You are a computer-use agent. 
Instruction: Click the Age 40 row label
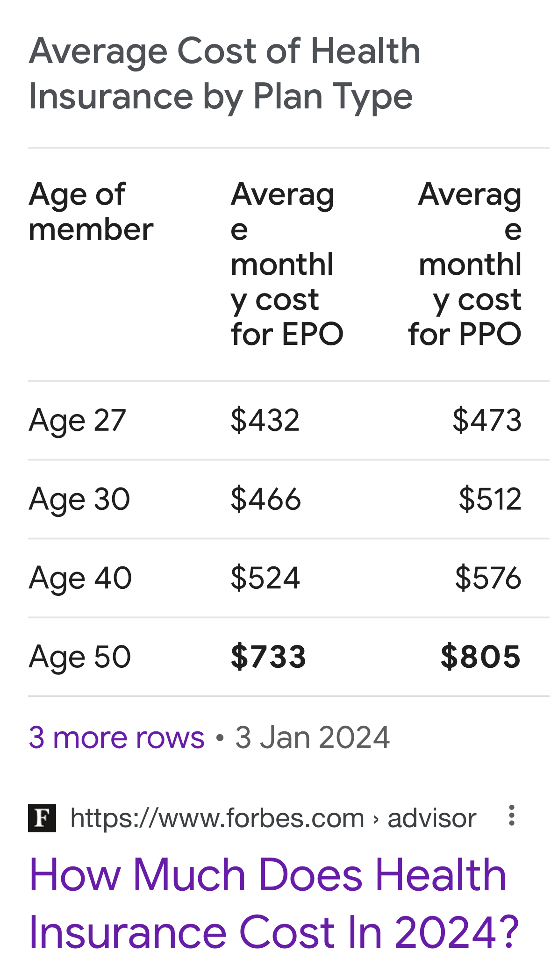(x=80, y=578)
